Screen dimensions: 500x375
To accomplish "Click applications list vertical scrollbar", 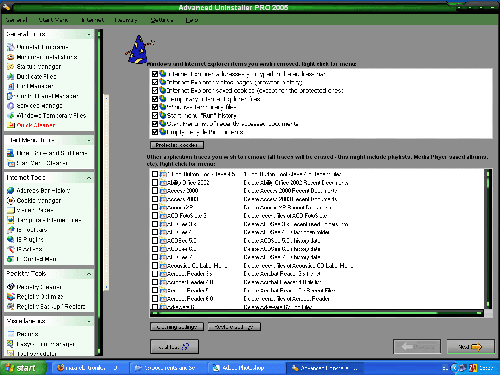I will pos(488,239).
